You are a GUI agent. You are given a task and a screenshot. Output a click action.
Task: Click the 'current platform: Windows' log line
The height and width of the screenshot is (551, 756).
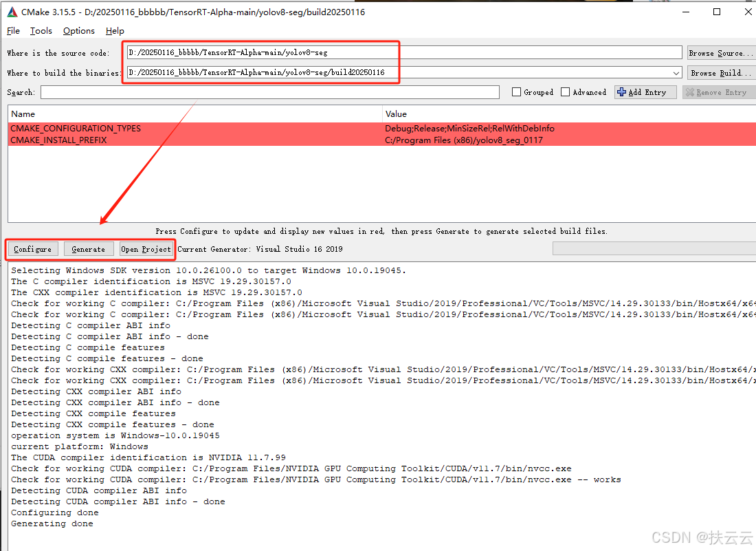pyautogui.click(x=80, y=446)
